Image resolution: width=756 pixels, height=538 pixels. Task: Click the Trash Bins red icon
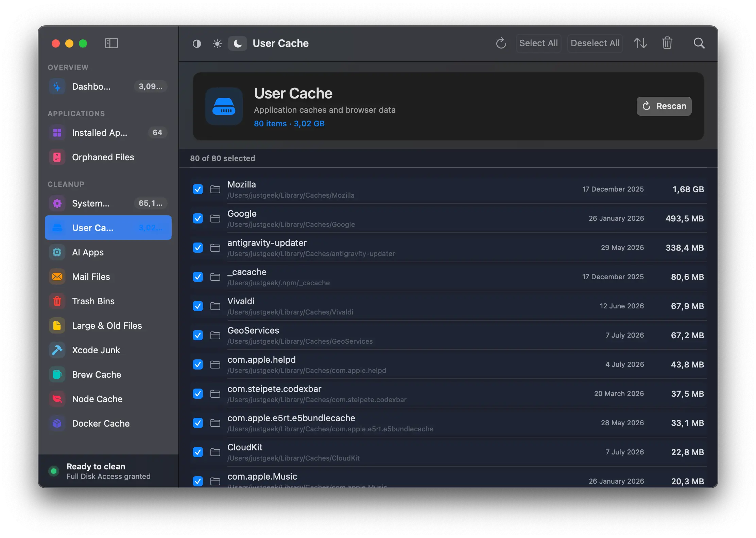pyautogui.click(x=57, y=301)
